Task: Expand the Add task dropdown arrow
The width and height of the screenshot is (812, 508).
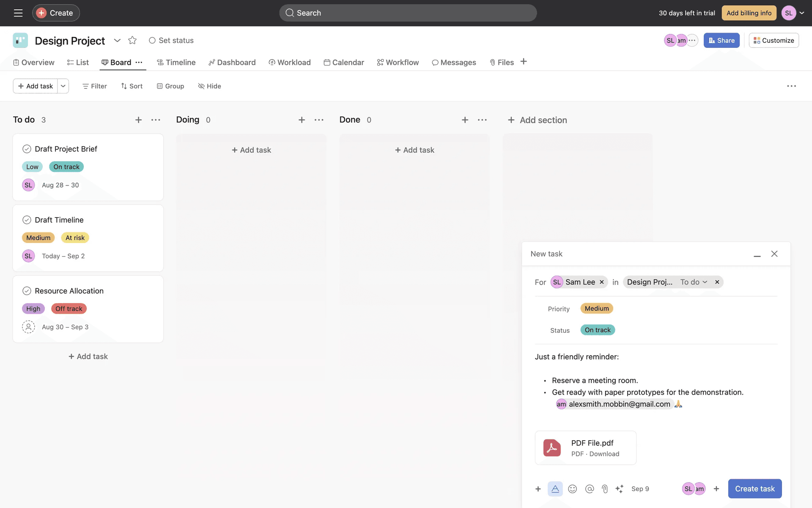Action: [x=63, y=86]
